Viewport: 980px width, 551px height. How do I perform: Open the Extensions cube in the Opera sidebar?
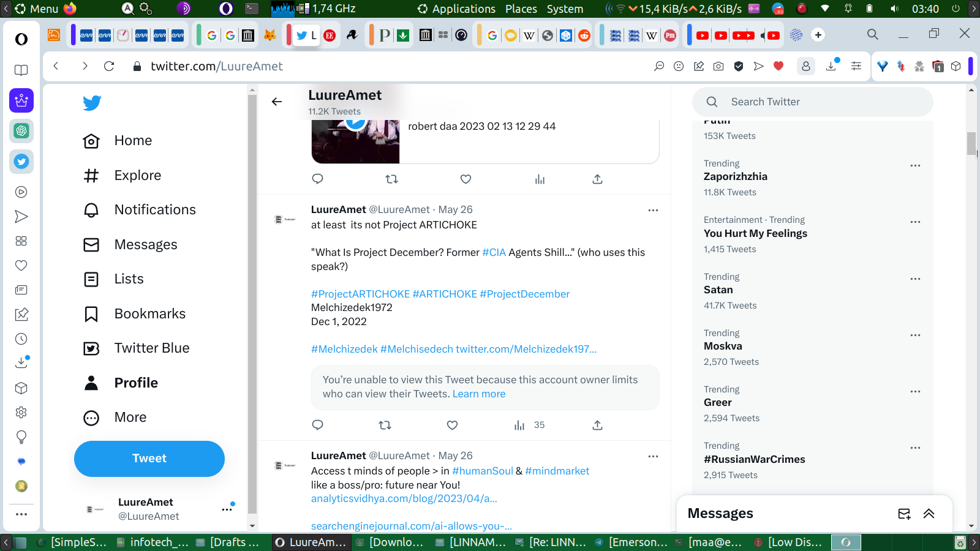[x=21, y=388]
